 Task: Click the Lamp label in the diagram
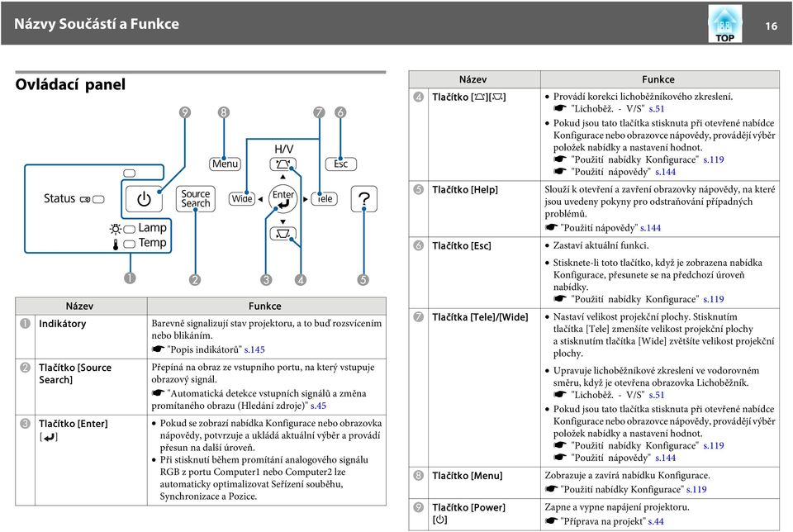(152, 228)
